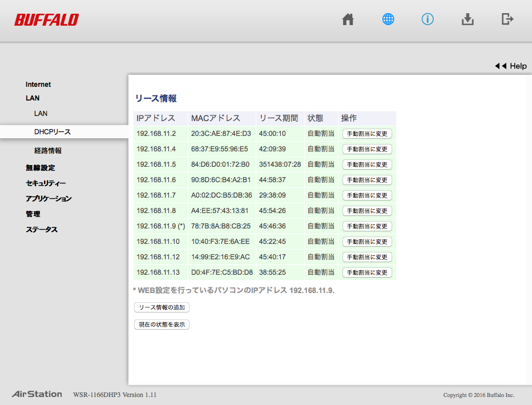Open the セキュリティー menu section
The image size is (532, 405).
click(46, 183)
